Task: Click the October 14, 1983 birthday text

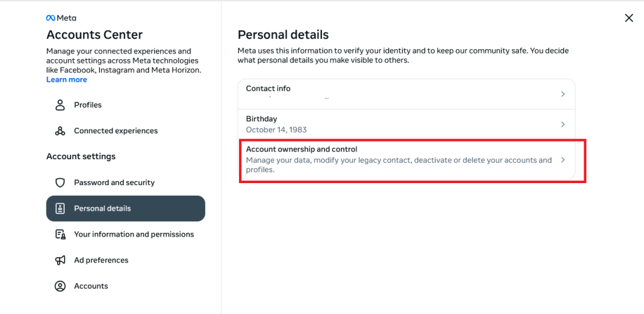Action: tap(275, 130)
